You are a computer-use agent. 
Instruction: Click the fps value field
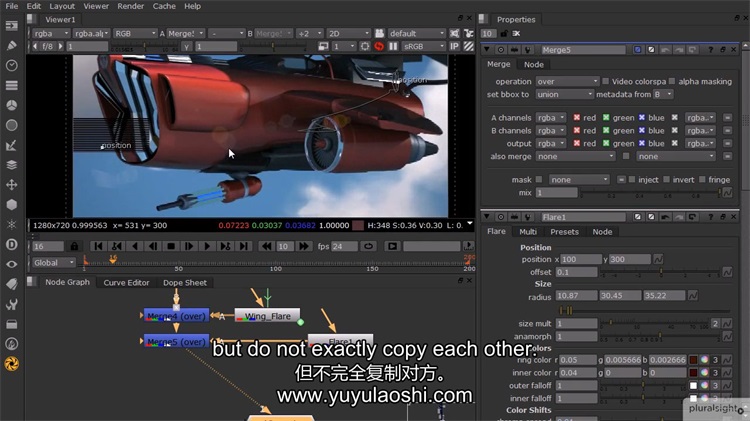[344, 246]
